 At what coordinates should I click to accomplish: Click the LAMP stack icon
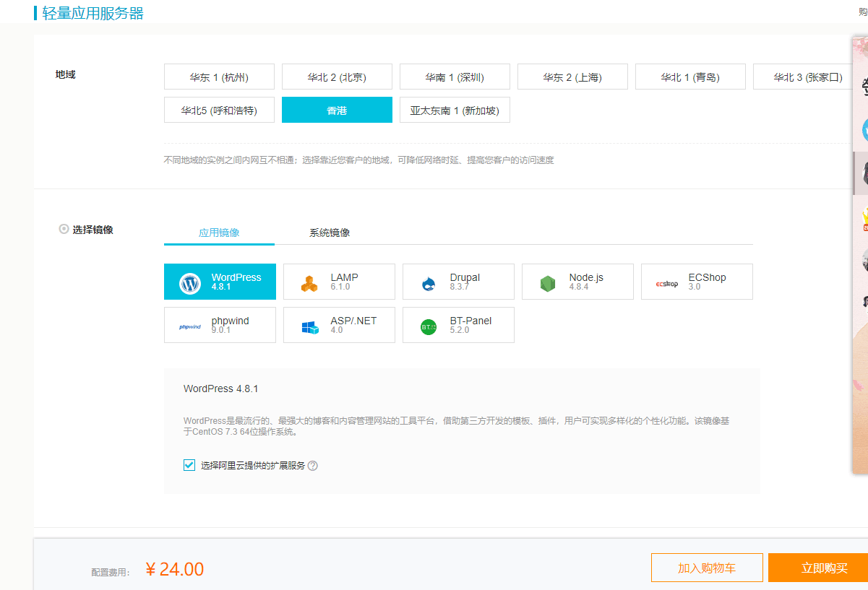click(309, 284)
